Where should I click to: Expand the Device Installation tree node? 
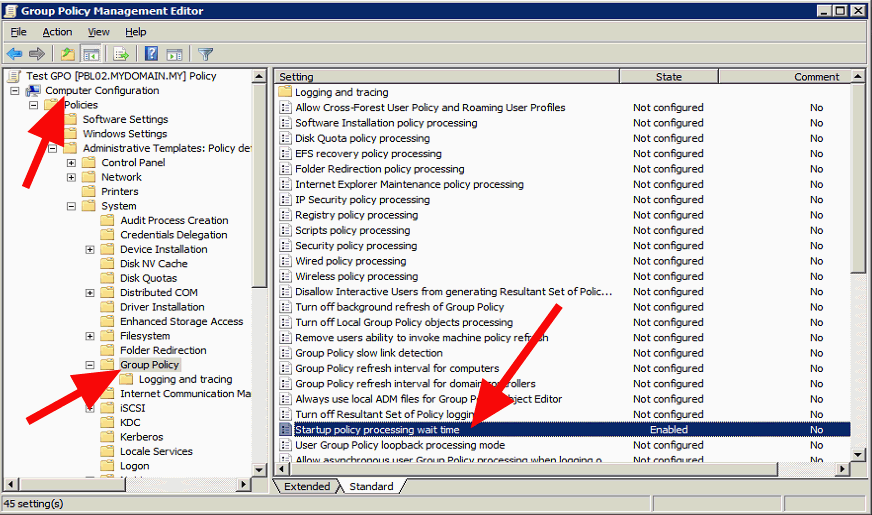pyautogui.click(x=91, y=250)
